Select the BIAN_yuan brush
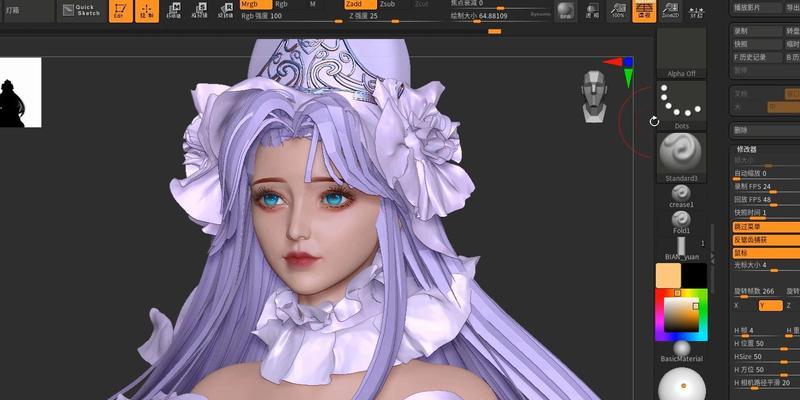 tap(682, 249)
